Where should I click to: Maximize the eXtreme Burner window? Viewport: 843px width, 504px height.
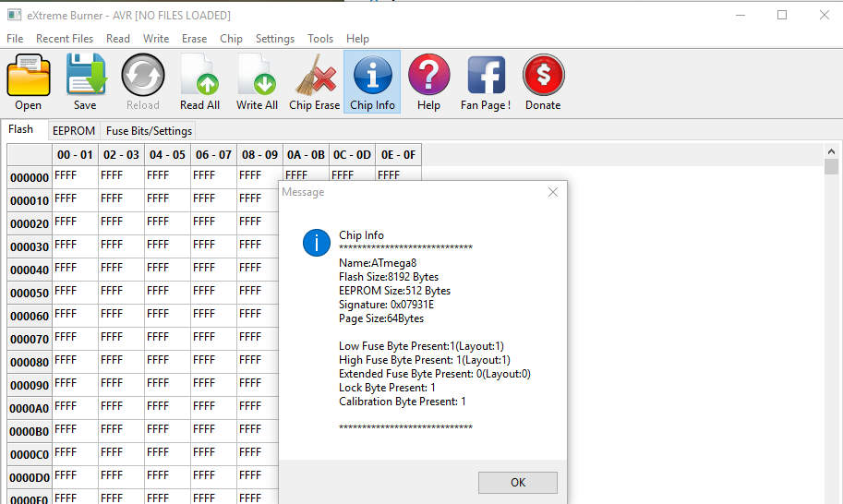tap(782, 15)
